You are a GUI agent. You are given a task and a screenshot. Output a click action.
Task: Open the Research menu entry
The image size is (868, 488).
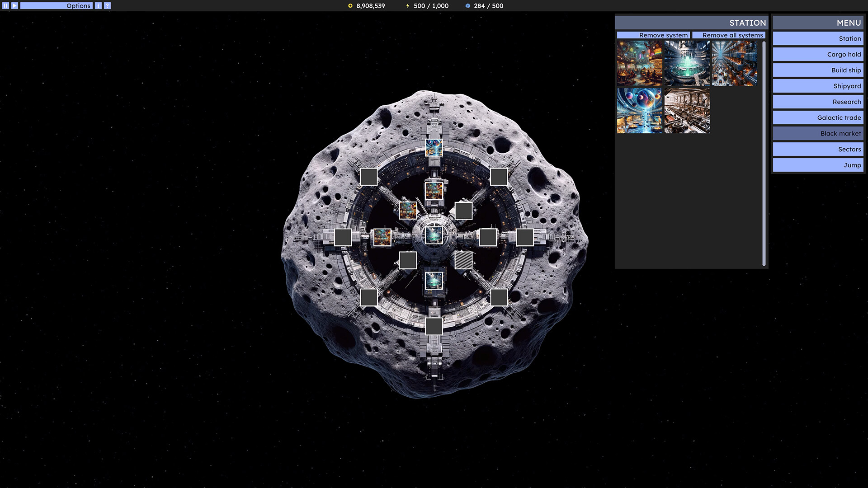(x=817, y=102)
